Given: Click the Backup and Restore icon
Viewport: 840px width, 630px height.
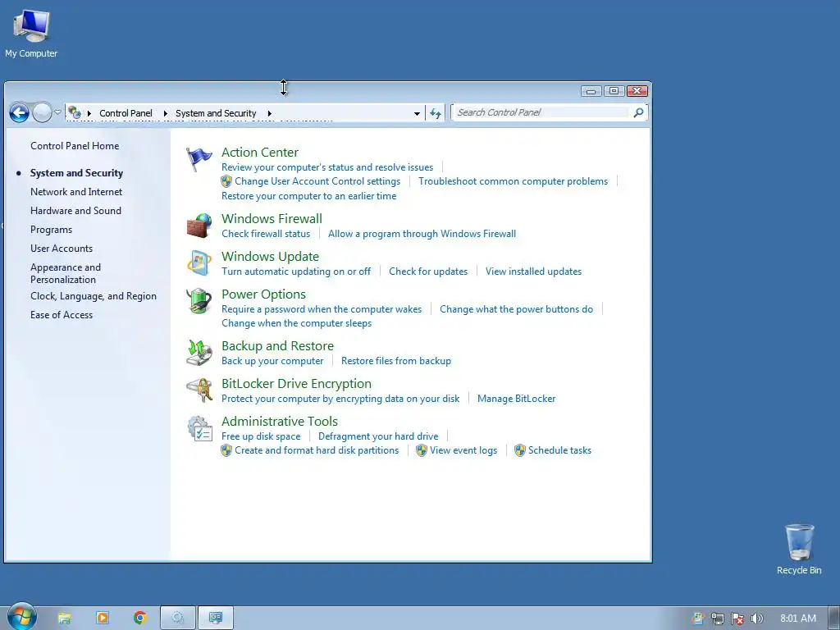Looking at the screenshot, I should (199, 353).
